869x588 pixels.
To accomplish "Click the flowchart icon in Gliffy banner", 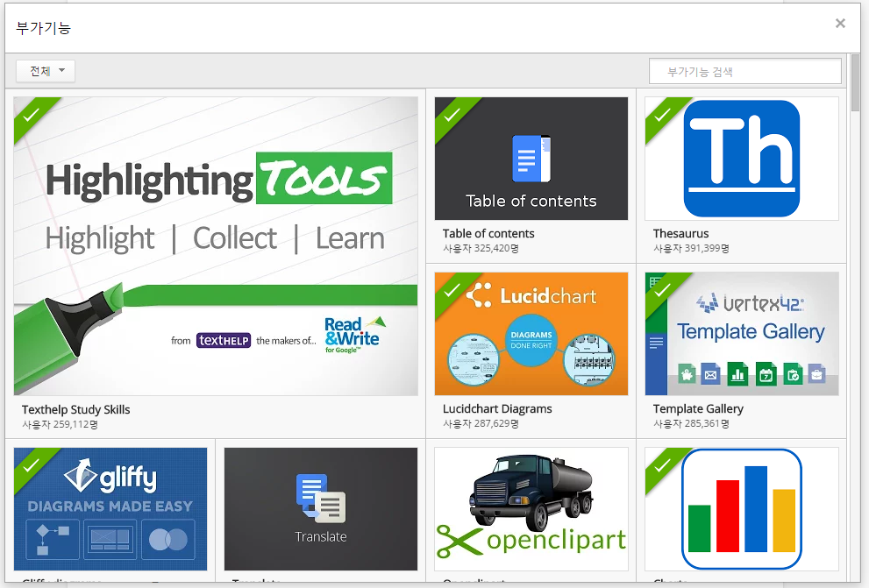I will (53, 539).
